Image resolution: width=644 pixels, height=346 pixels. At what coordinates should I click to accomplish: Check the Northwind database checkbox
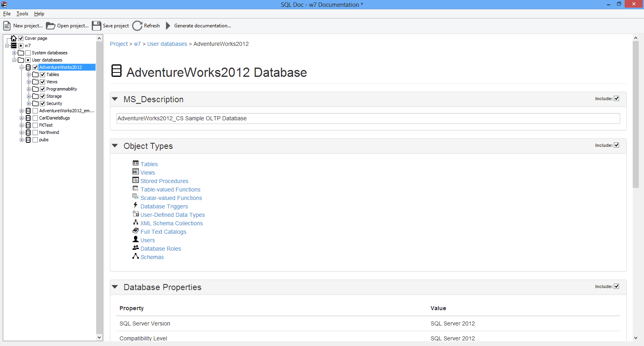coord(35,132)
